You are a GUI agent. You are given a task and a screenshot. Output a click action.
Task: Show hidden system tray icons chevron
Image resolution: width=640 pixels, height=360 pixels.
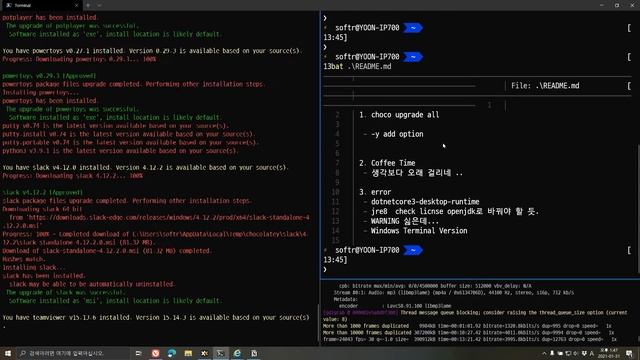pyautogui.click(x=544, y=353)
